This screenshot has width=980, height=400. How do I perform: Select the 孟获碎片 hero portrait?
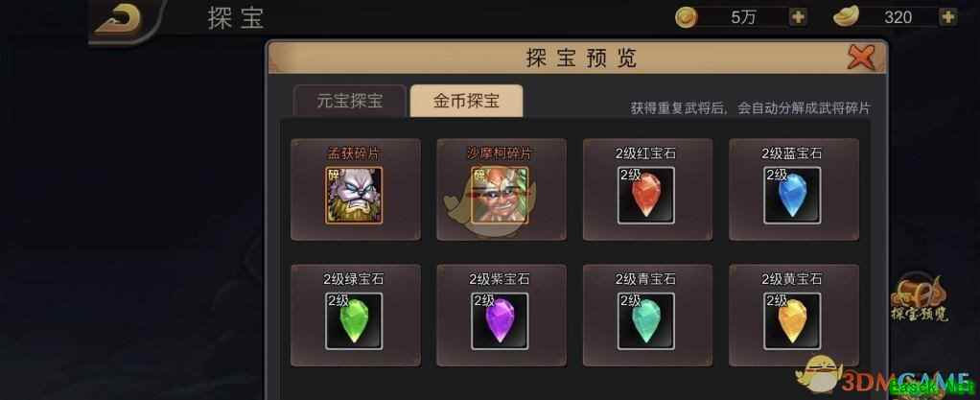(354, 195)
